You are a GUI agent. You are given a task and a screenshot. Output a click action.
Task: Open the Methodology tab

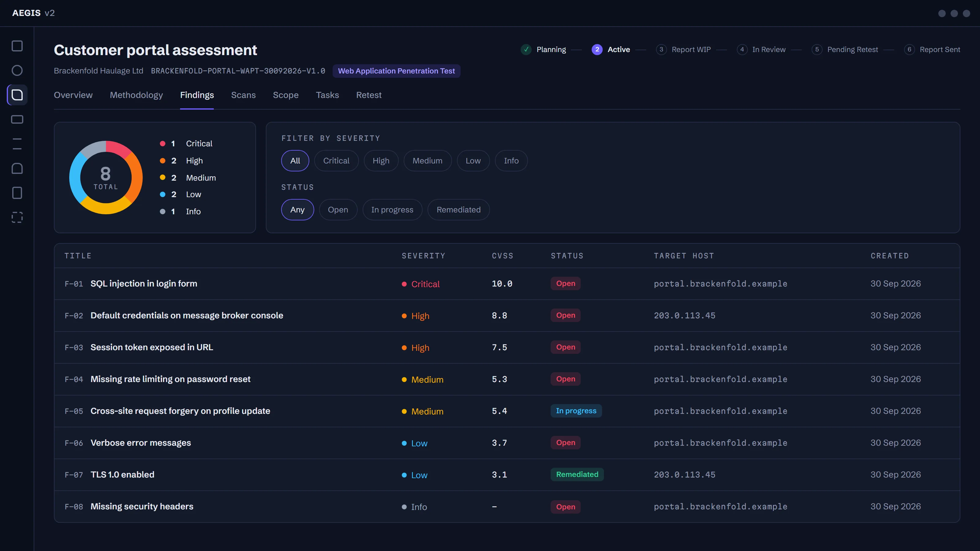click(136, 95)
